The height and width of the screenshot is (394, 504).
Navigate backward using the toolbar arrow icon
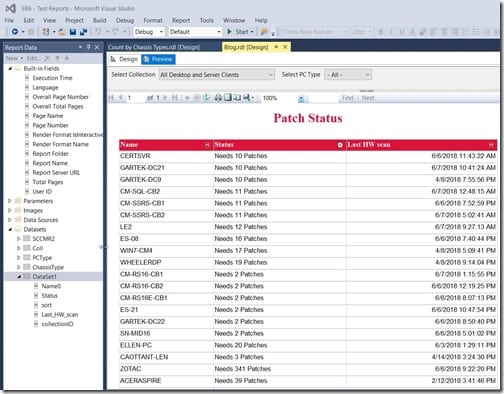click(15, 32)
